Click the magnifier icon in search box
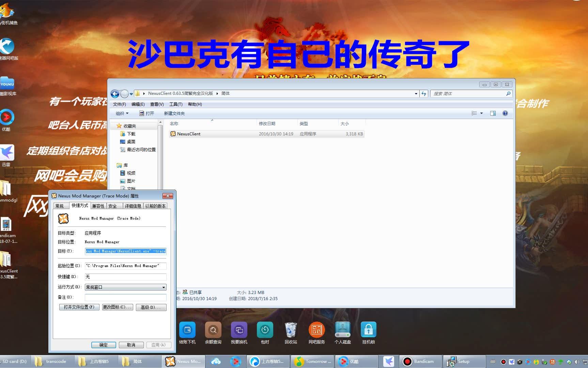The image size is (588, 368). click(508, 93)
